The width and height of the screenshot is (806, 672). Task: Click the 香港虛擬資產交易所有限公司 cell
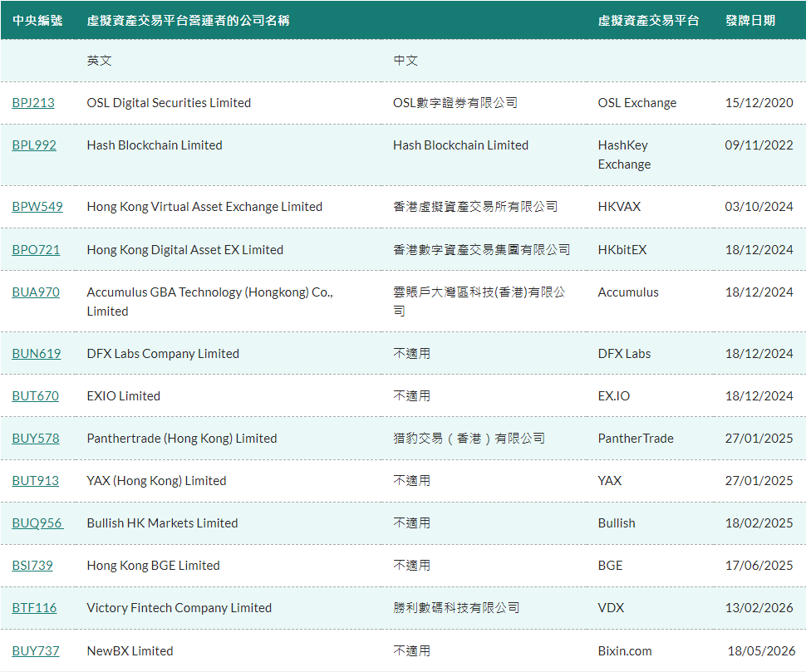(475, 207)
